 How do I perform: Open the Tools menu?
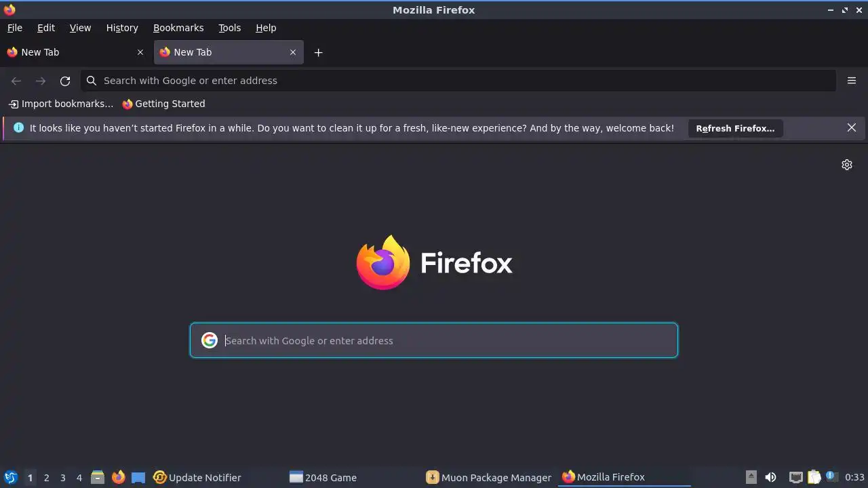pos(230,28)
